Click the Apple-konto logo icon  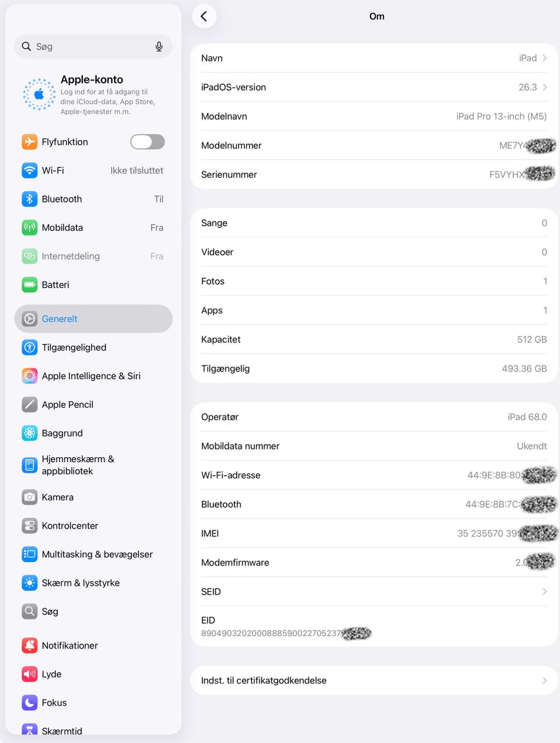point(39,94)
